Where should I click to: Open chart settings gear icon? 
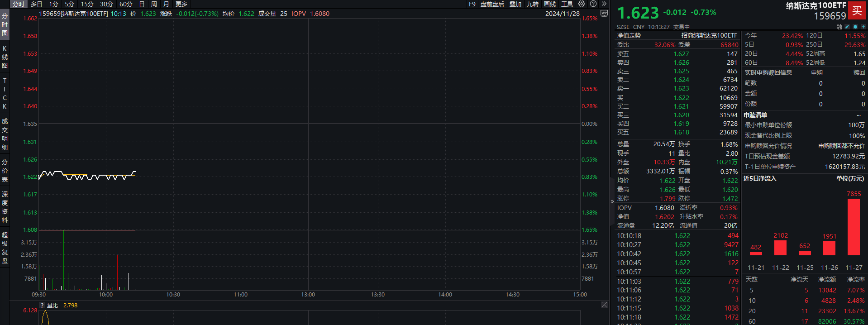point(582,4)
